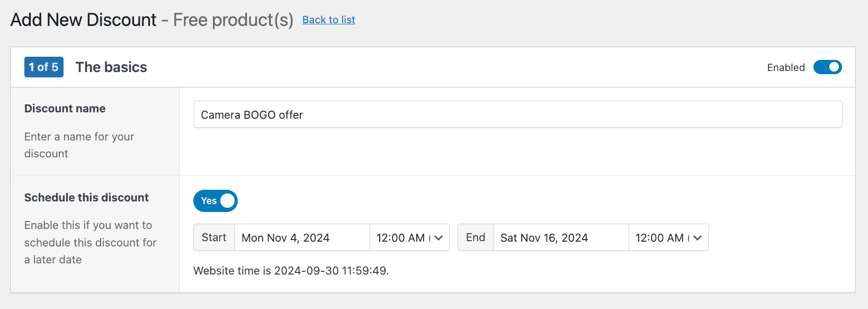Screen dimensions: 868x309
Task: Click the discount name input containing Camera BOGO offer
Action: coord(517,114)
